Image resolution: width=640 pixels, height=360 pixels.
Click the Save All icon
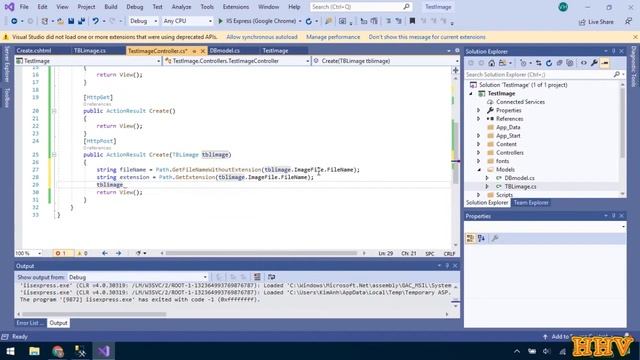pos(81,21)
